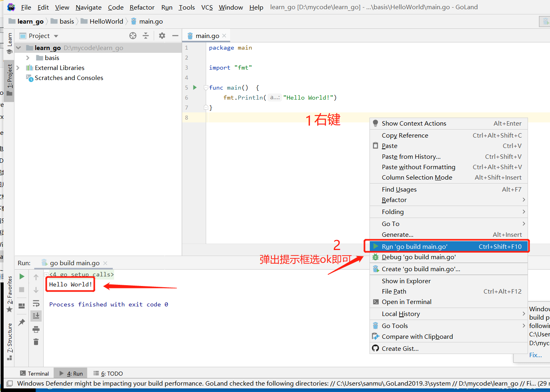Click the Windows Defender status bar message
The width and height of the screenshot is (550, 392).
click(282, 383)
